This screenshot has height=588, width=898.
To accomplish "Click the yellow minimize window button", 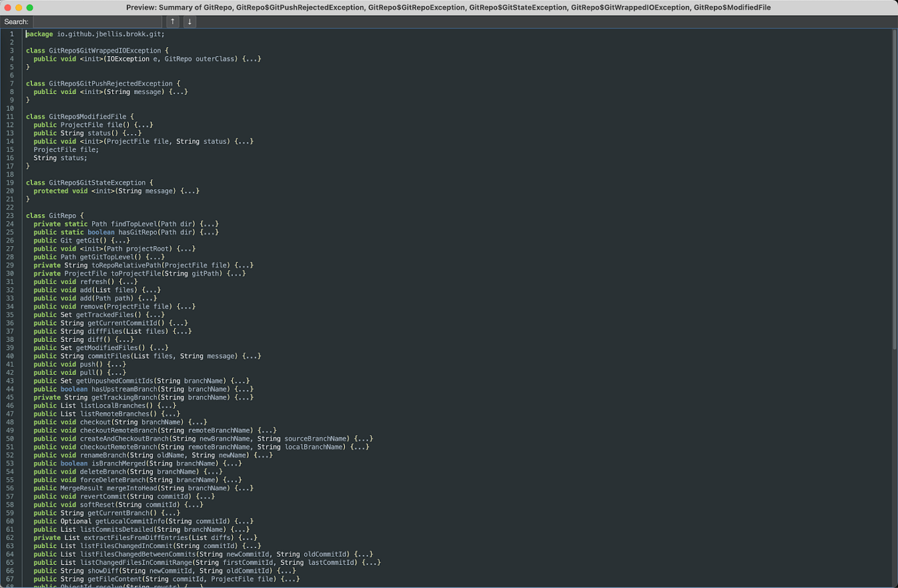I will pos(19,7).
